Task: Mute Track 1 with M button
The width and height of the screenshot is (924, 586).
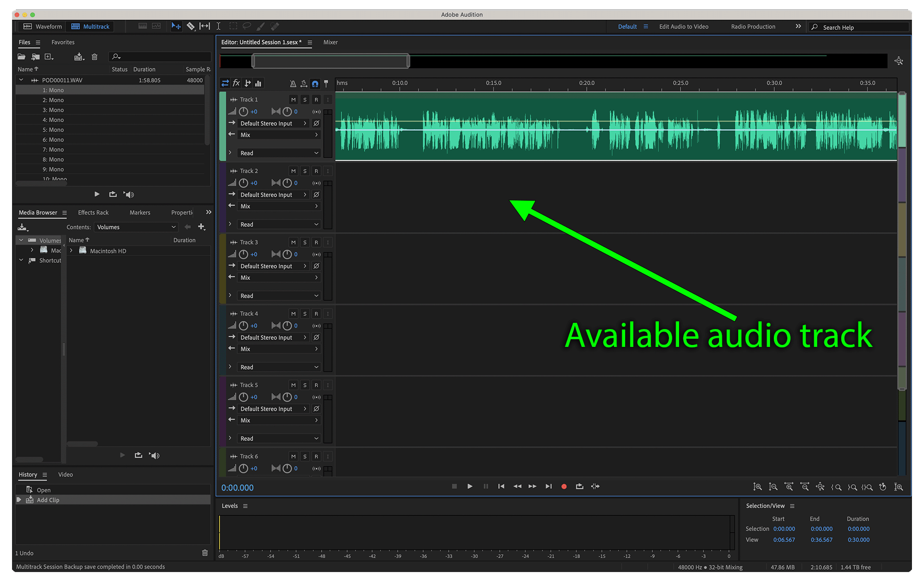Action: tap(293, 100)
